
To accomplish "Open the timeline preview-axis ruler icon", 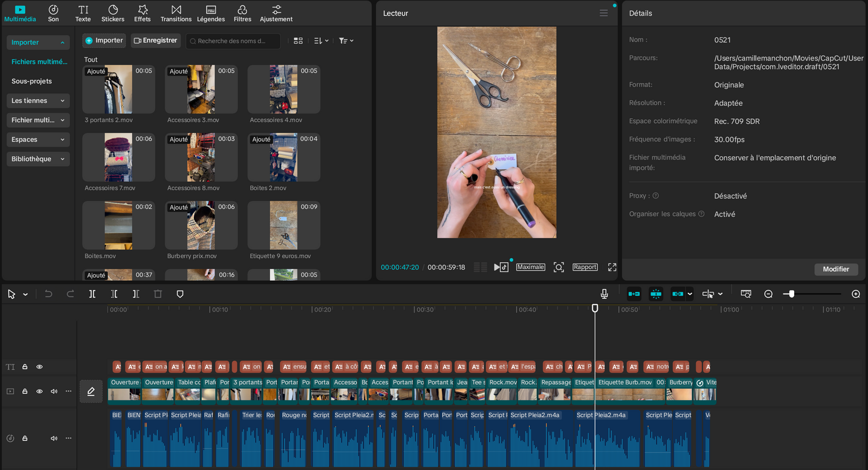I will point(746,294).
